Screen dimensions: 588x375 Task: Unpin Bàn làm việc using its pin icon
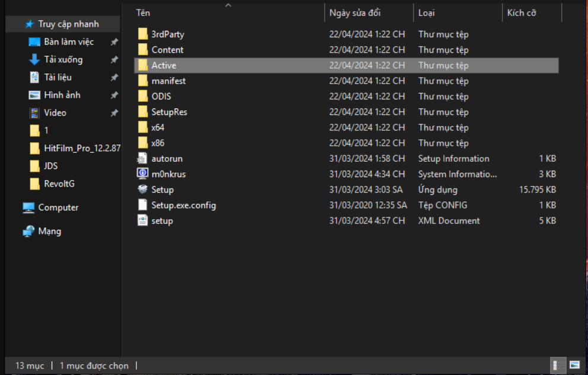coord(114,42)
